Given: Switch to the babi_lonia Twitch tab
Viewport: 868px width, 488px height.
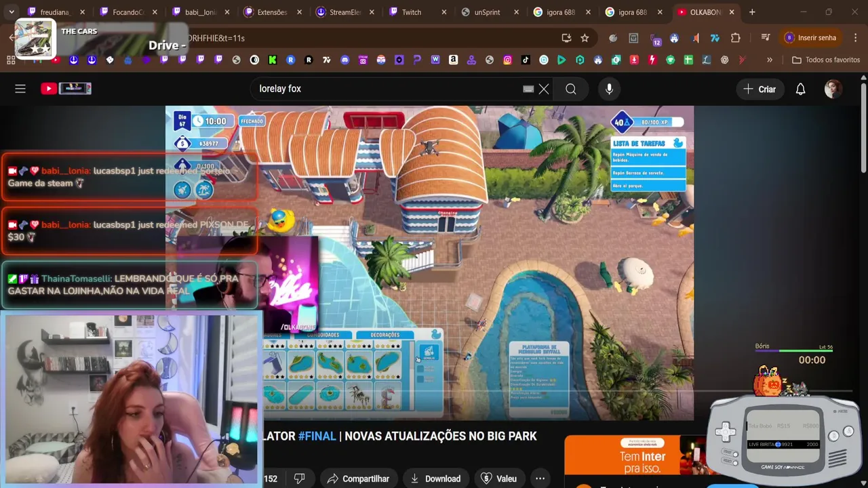Looking at the screenshot, I should coord(200,12).
